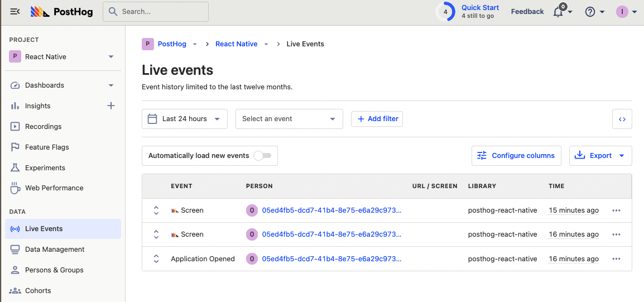Open the help question mark menu
The width and height of the screenshot is (644, 302).
coord(590,12)
